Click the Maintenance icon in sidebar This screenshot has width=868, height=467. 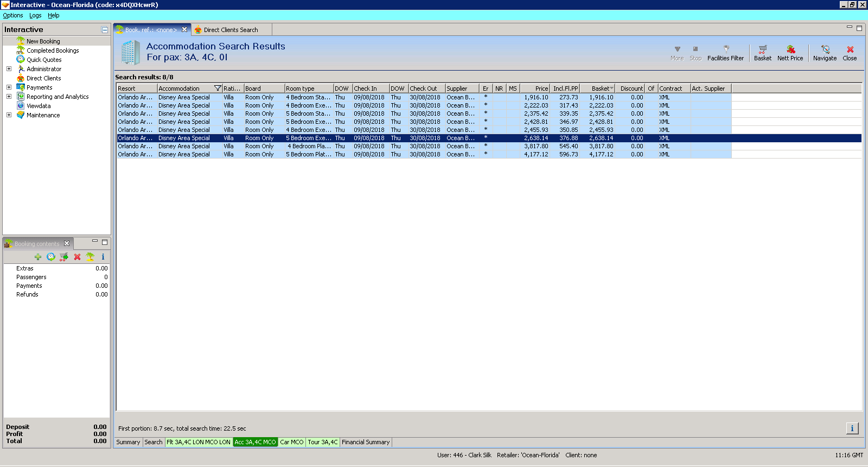click(x=21, y=115)
